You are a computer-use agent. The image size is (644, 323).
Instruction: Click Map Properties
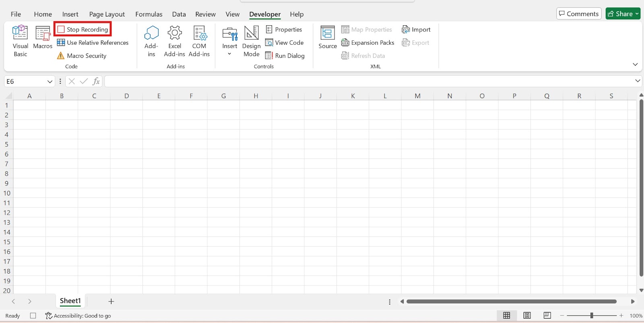[x=367, y=29]
